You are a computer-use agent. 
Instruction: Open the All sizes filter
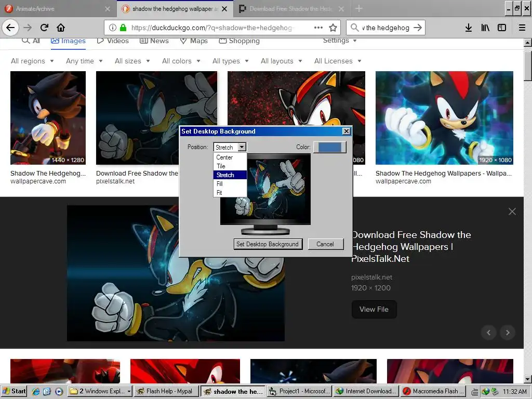coord(132,61)
